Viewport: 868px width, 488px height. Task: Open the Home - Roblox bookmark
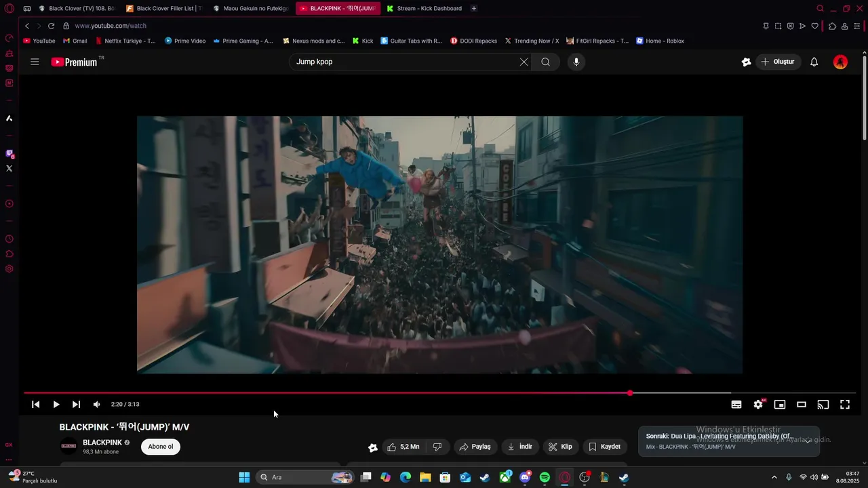point(660,41)
